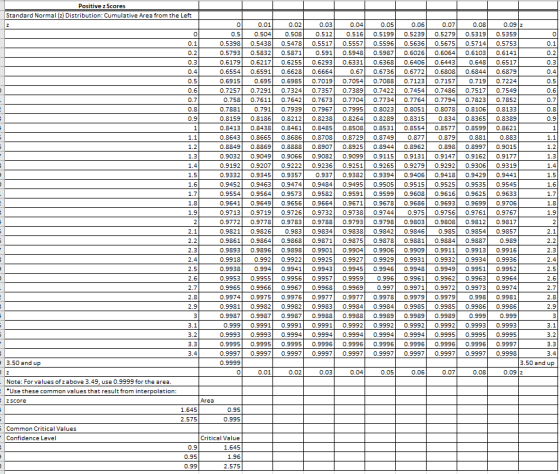Select critical value 2.575 for confidence 0.99
Image resolution: width=560 pixels, height=474 pixels.
pos(220,466)
